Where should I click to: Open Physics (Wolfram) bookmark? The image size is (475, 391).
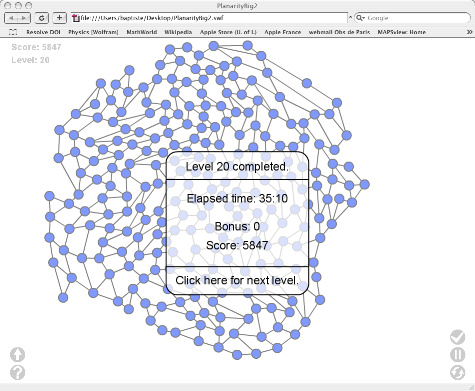(93, 32)
